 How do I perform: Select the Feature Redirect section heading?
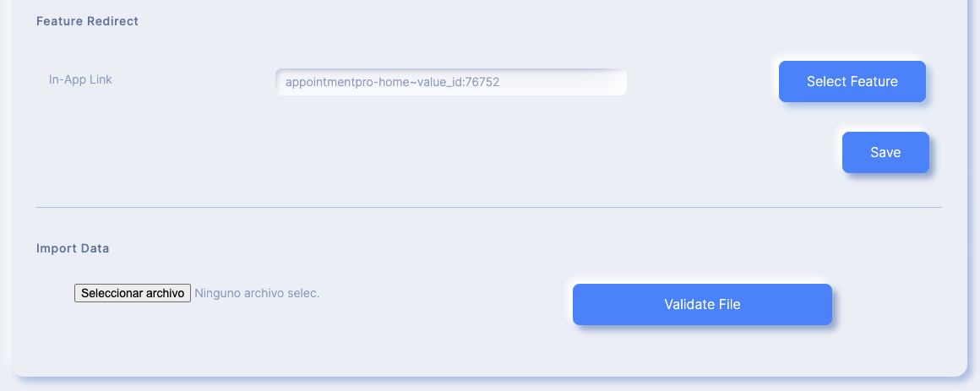pyautogui.click(x=88, y=21)
